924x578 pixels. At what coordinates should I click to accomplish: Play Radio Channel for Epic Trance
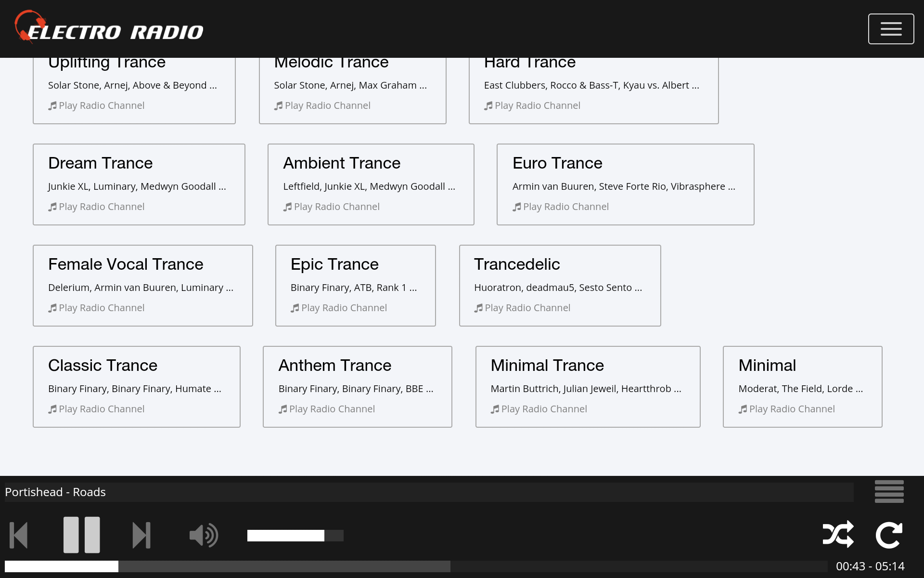(x=339, y=308)
